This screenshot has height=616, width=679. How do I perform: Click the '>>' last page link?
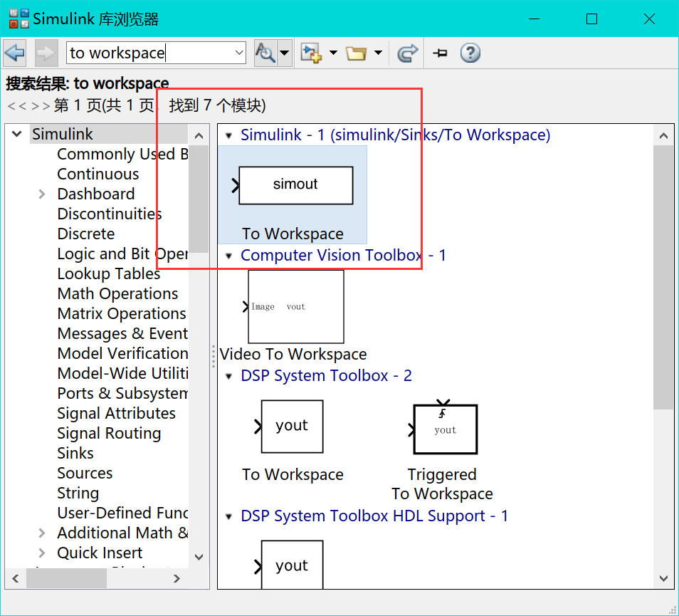tap(41, 105)
